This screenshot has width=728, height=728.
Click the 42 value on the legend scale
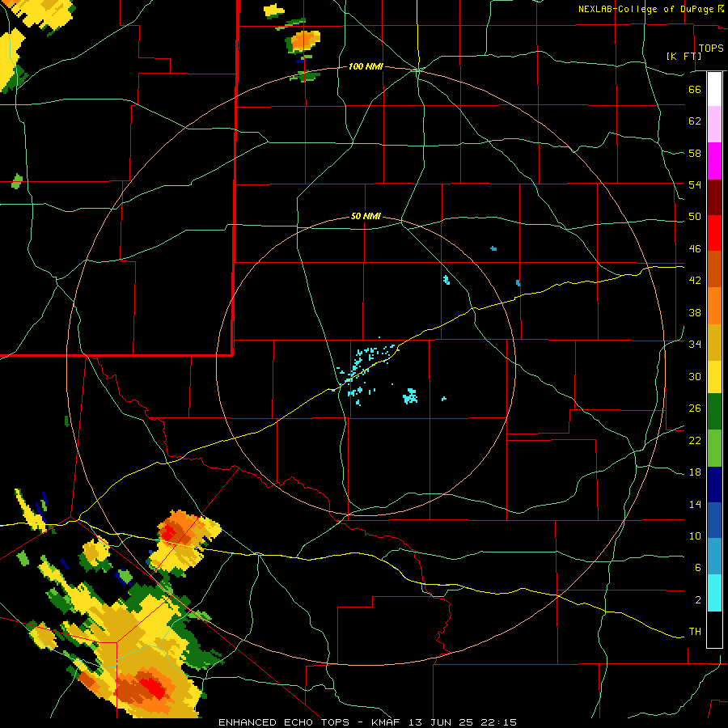point(695,281)
